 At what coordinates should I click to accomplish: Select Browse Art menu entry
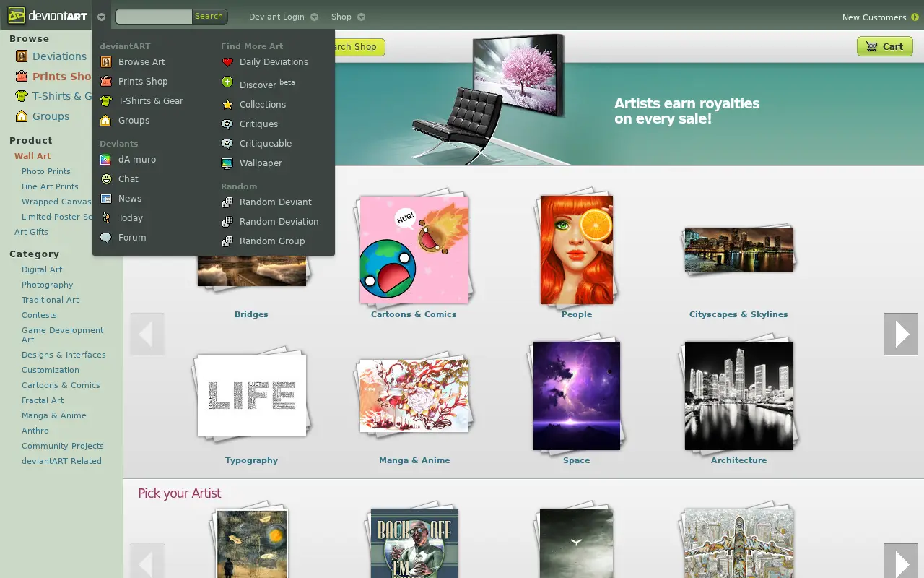click(141, 62)
